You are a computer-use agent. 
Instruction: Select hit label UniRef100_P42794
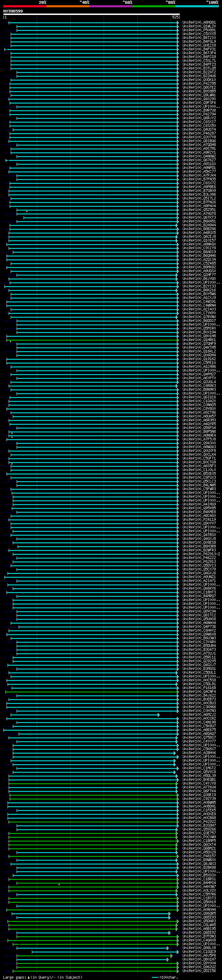(x=199, y=114)
